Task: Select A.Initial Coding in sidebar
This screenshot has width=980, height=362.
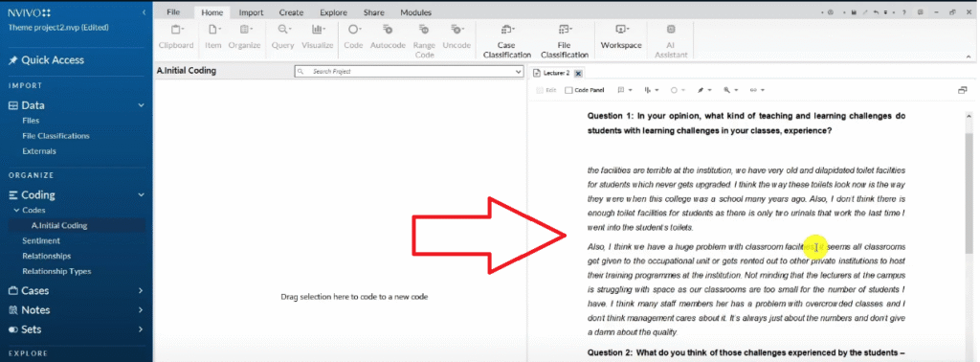Action: pos(59,226)
